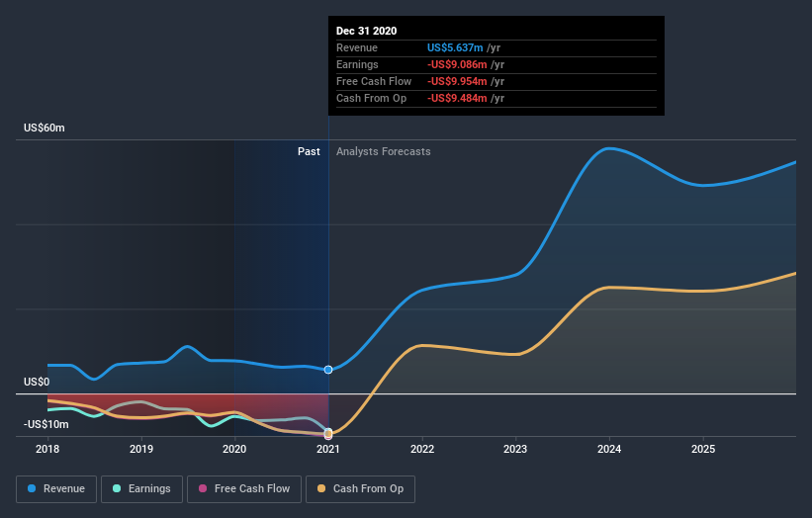Select the 2019 x-axis label
The width and height of the screenshot is (812, 518).
click(x=141, y=449)
